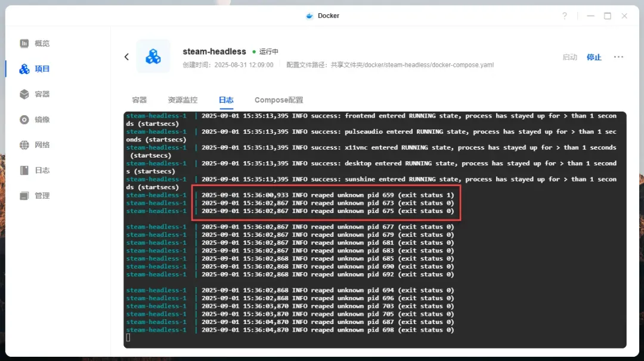Open the 管理 management section from sidebar
The image size is (644, 361).
34,194
